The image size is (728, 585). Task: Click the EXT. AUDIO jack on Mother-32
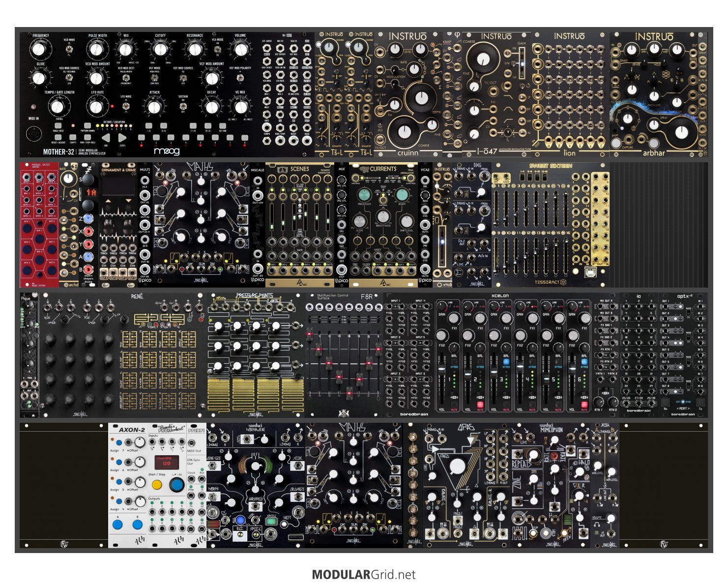266,48
